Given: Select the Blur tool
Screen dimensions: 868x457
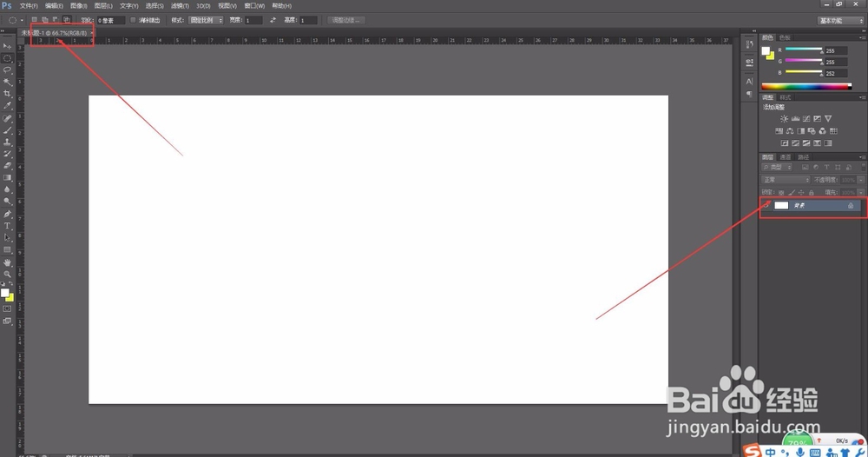Looking at the screenshot, I should [x=7, y=189].
